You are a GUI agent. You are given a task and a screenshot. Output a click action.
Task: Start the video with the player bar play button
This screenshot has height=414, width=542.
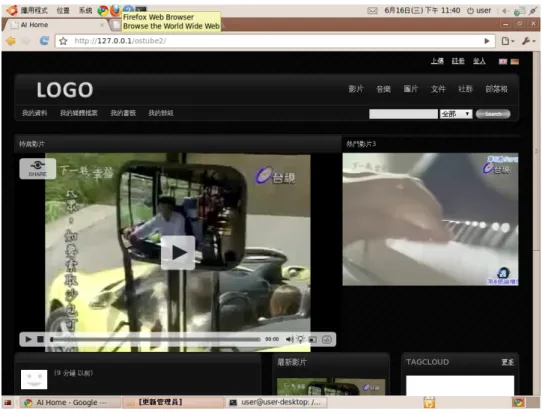tap(29, 339)
